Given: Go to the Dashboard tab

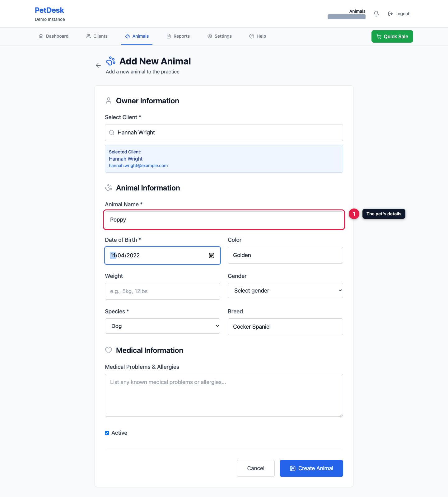Looking at the screenshot, I should click(x=54, y=36).
